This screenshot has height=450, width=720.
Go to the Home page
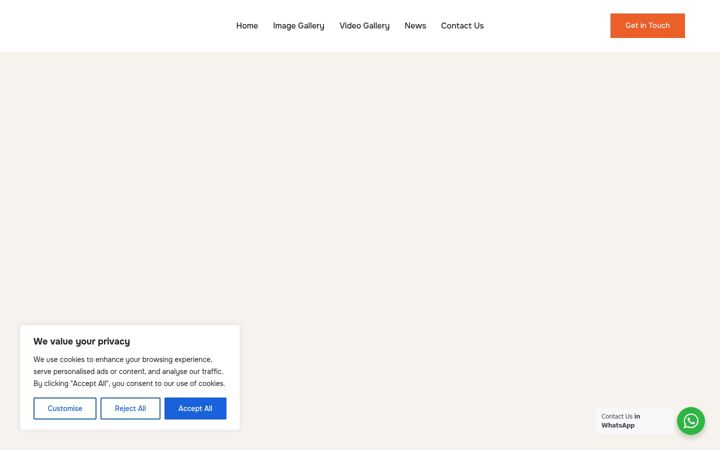click(x=247, y=26)
